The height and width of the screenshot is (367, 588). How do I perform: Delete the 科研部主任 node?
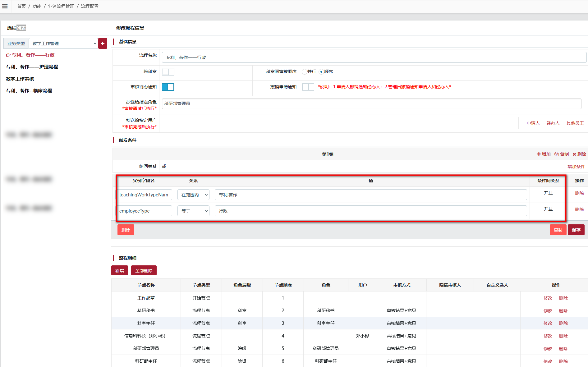point(563,361)
